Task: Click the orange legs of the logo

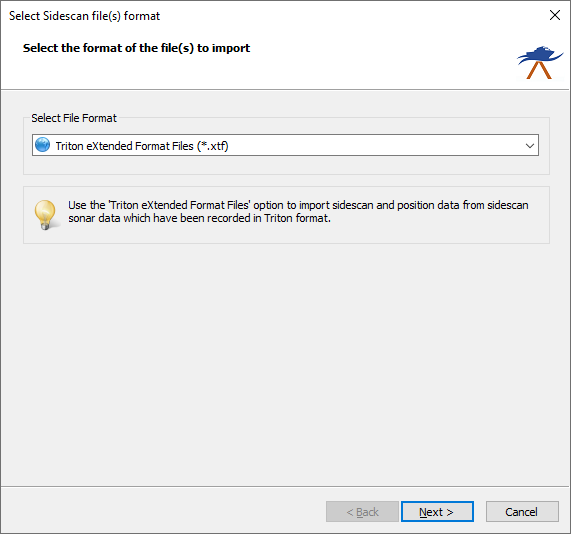Action: point(539,70)
